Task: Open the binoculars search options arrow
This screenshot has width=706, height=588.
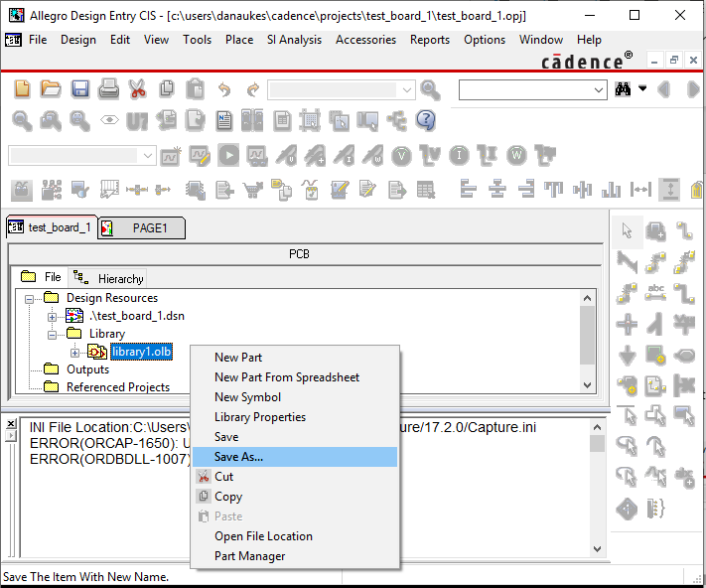Action: point(643,88)
